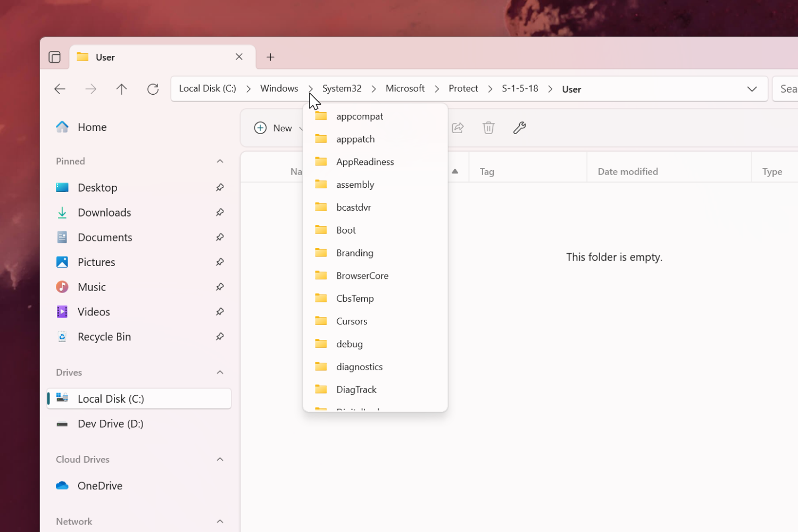Collapse the Drives section
798x532 pixels.
pos(220,372)
